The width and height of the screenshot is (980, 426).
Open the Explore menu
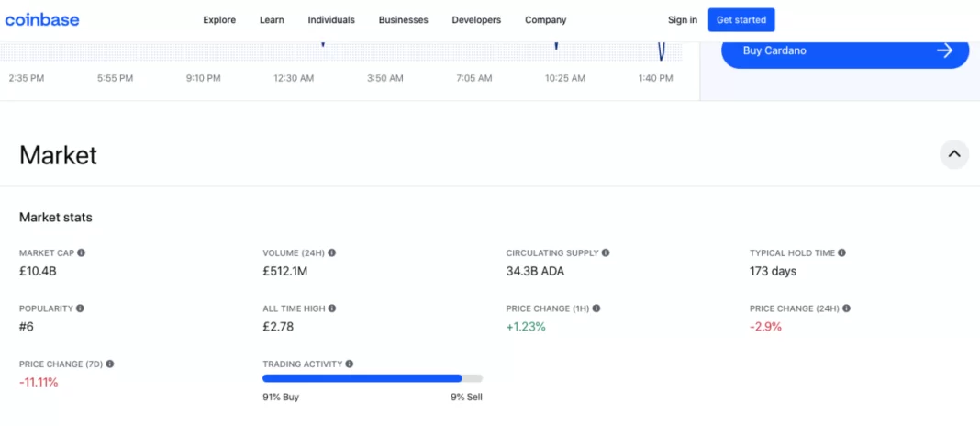coord(219,20)
